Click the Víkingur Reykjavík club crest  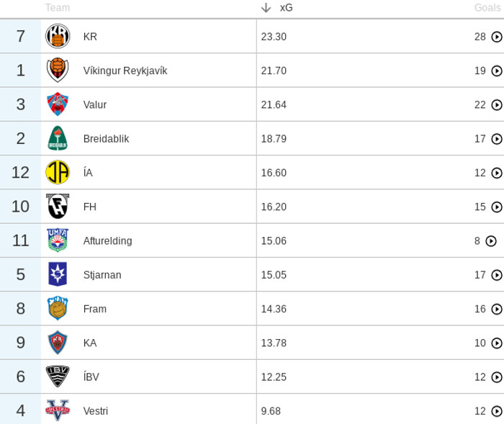58,71
